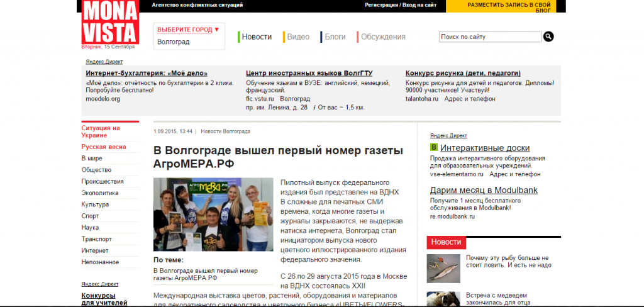Open the Выберите город dropdown
Screen dimensions: 644x307
(x=189, y=30)
